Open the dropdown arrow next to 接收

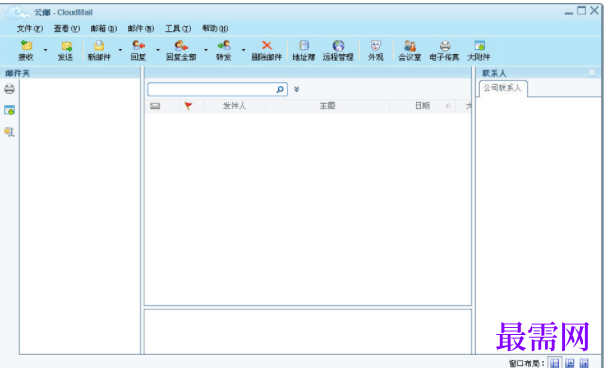[45, 50]
